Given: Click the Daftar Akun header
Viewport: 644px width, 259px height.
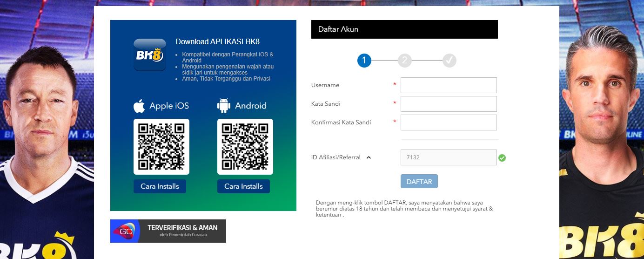Looking at the screenshot, I should pyautogui.click(x=404, y=29).
